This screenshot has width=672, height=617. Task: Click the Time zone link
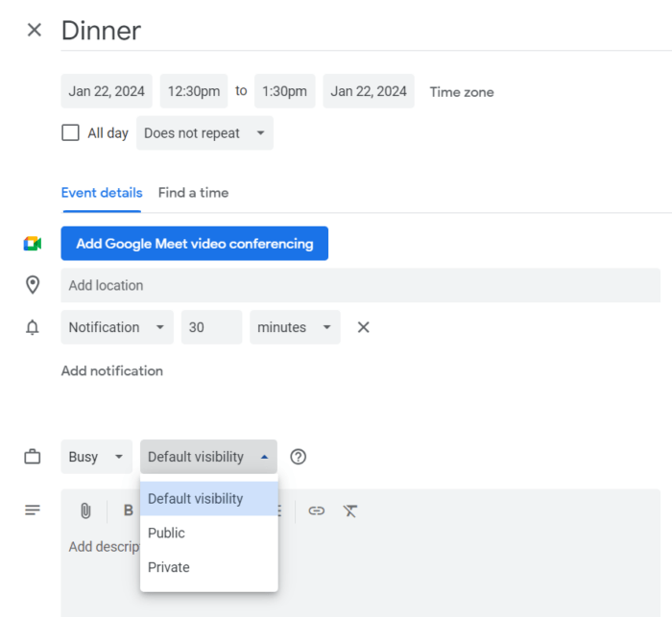point(462,92)
